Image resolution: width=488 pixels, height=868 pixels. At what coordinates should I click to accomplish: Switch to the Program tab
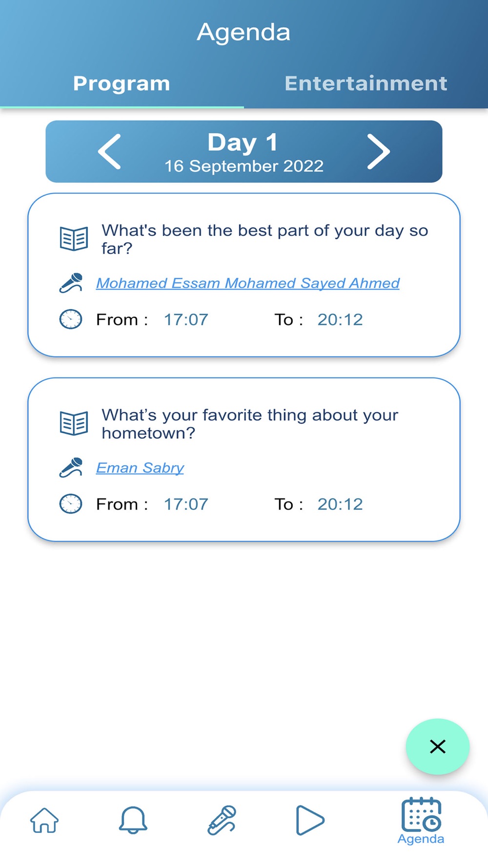coord(122,83)
